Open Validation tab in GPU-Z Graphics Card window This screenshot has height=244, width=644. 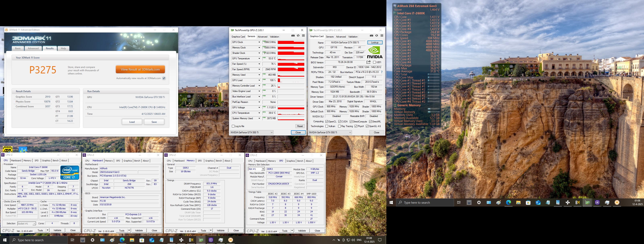pos(353,36)
